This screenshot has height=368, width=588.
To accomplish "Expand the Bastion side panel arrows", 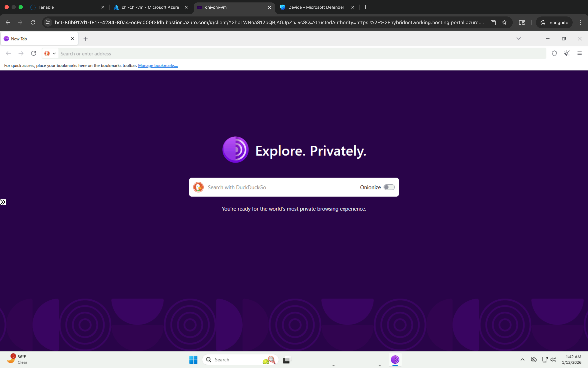I will [3, 202].
